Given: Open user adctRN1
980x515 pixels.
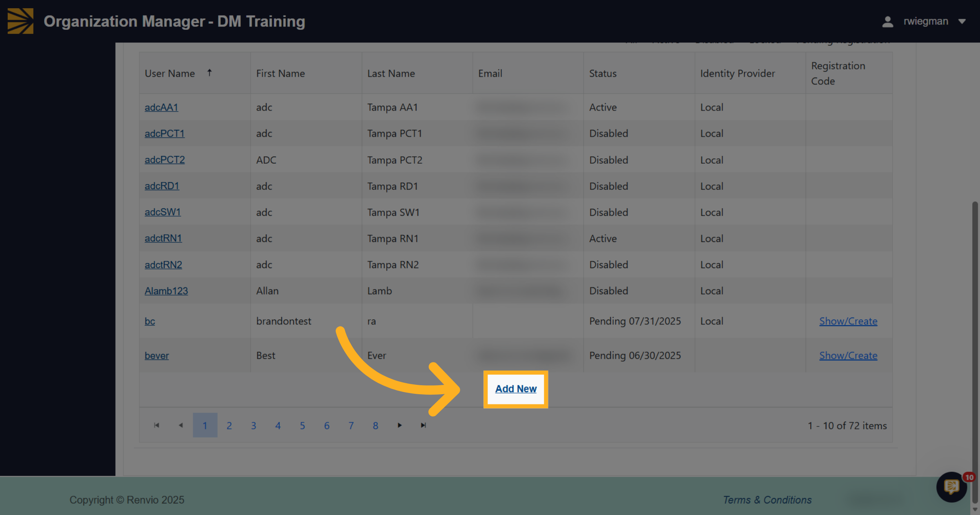Looking at the screenshot, I should tap(163, 238).
